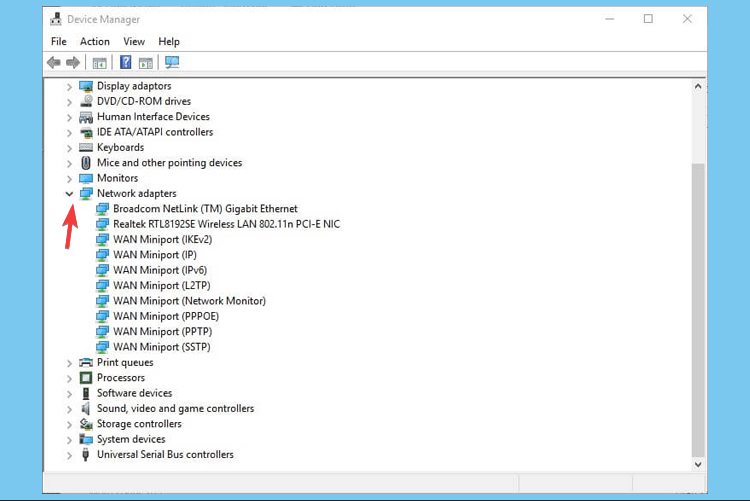Expand the Processors category

click(x=69, y=379)
